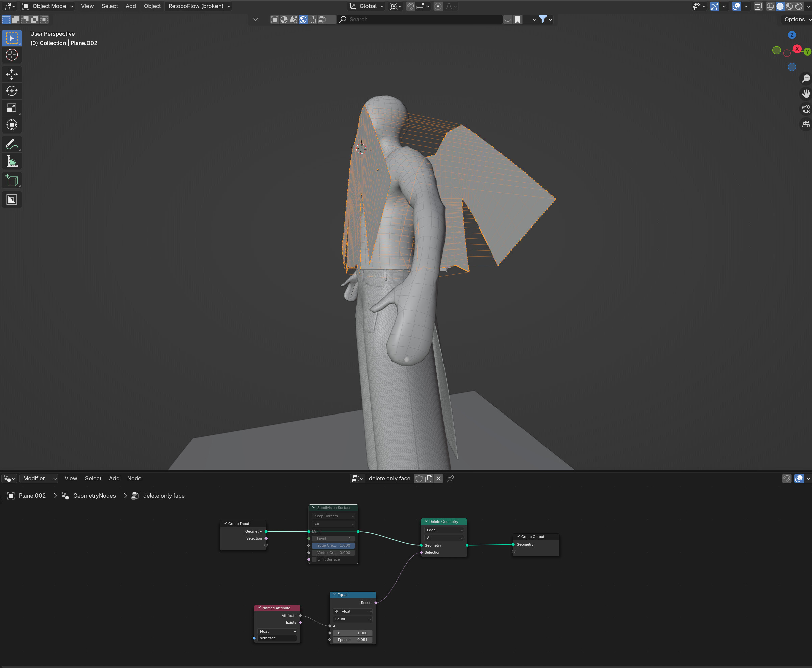The image size is (812, 668).
Task: Open Add menu in node editor
Action: pos(115,478)
